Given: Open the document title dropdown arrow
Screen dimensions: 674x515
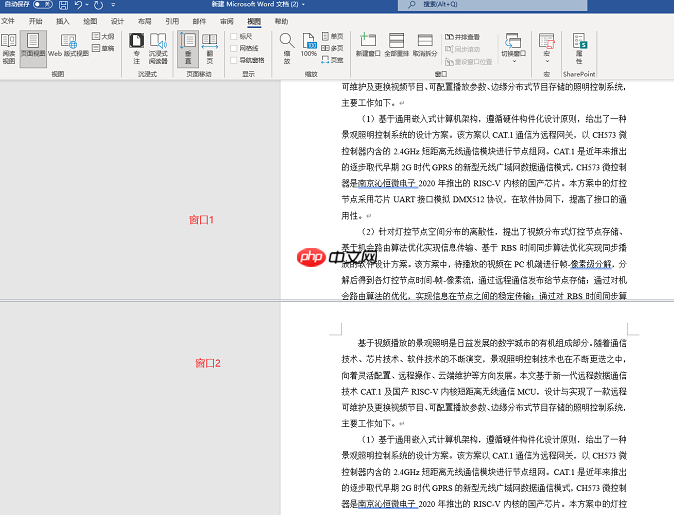Looking at the screenshot, I should click(x=303, y=4).
